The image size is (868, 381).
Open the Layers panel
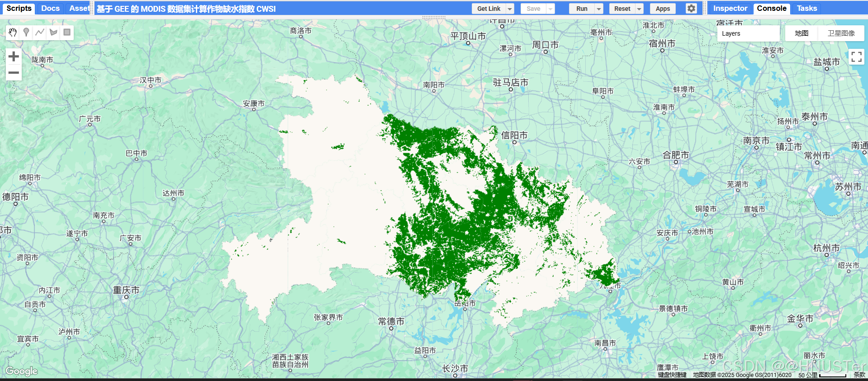coord(748,33)
